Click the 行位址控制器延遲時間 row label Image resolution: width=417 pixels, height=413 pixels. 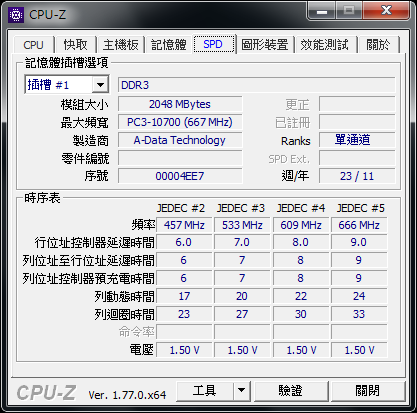coord(94,243)
